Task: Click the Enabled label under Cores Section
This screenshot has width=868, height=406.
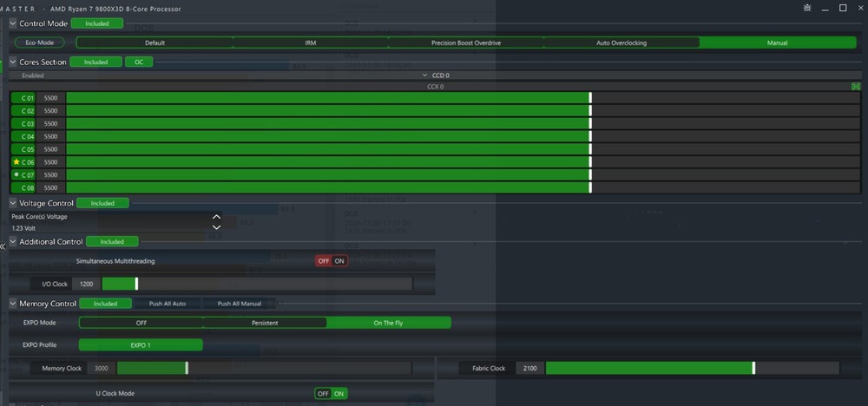Action: click(x=33, y=75)
